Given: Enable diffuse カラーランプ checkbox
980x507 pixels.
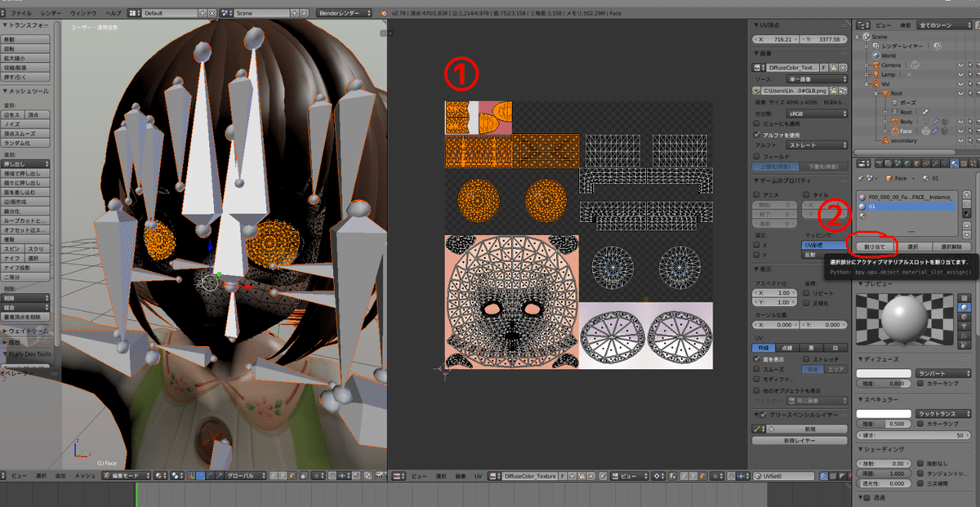Looking at the screenshot, I should click(920, 384).
